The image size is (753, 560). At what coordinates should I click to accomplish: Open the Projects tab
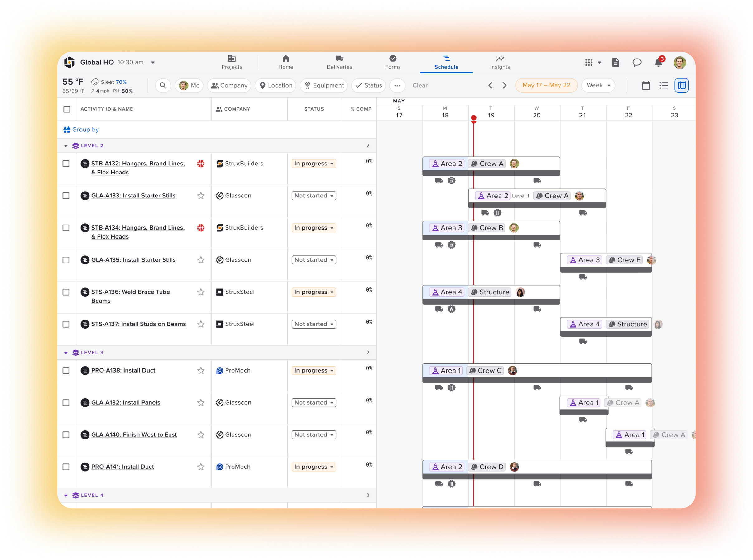pyautogui.click(x=232, y=62)
